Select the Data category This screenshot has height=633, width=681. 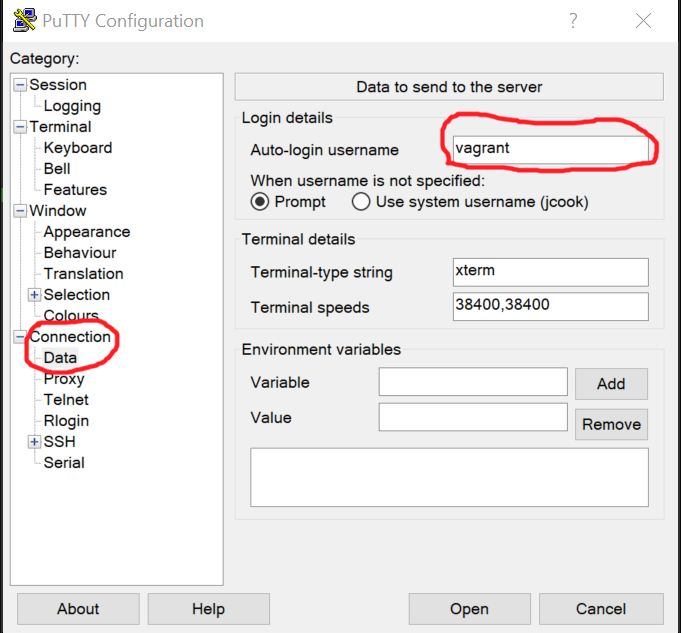(x=60, y=358)
